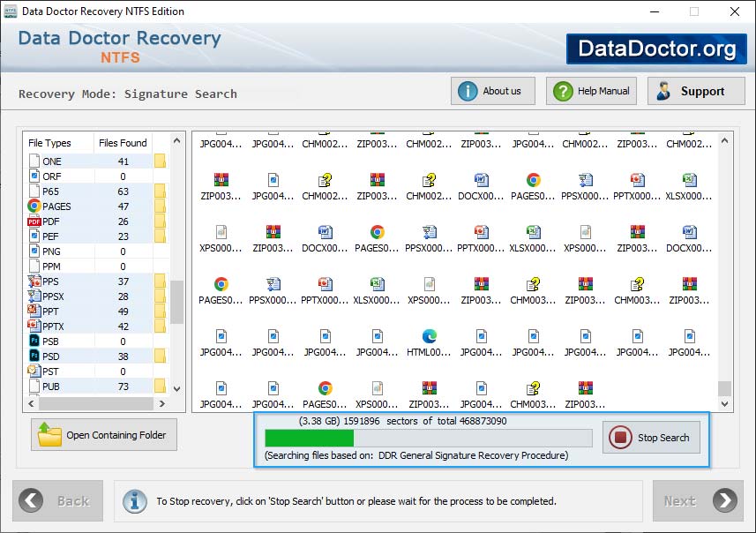Screen dimensions: 756x533
Task: Select the PPTX file type icon
Action: pyautogui.click(x=34, y=327)
